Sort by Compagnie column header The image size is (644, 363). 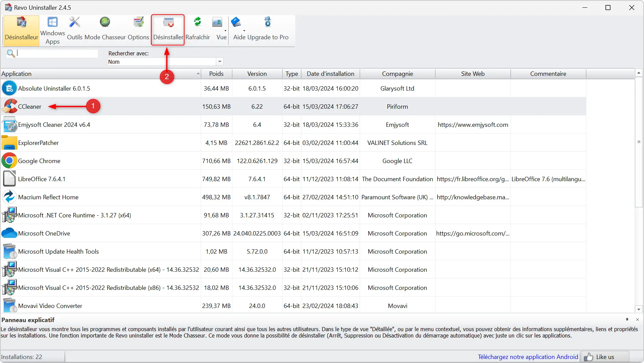[x=397, y=74]
